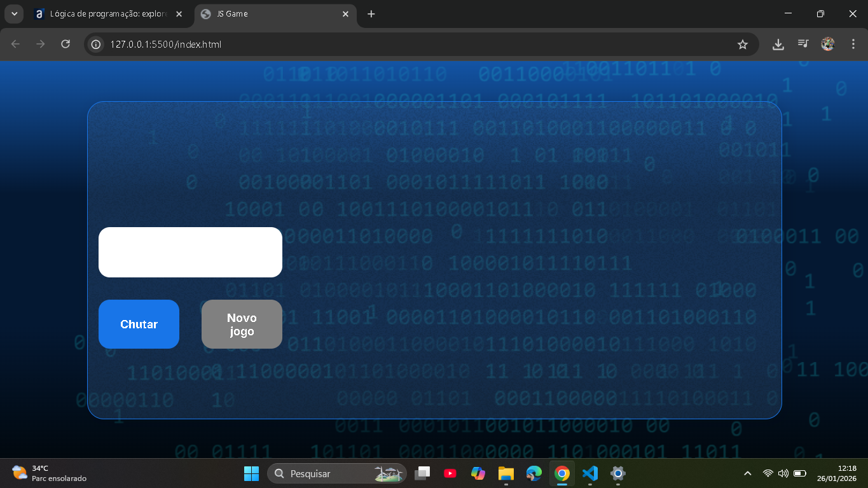
Task: Open Microsoft Edge from the taskbar
Action: click(x=534, y=473)
